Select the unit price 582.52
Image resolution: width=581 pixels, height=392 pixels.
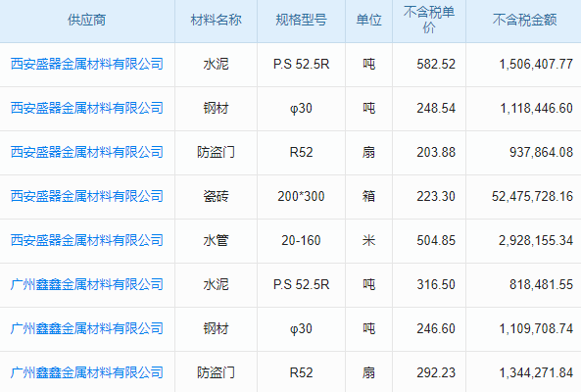click(436, 64)
